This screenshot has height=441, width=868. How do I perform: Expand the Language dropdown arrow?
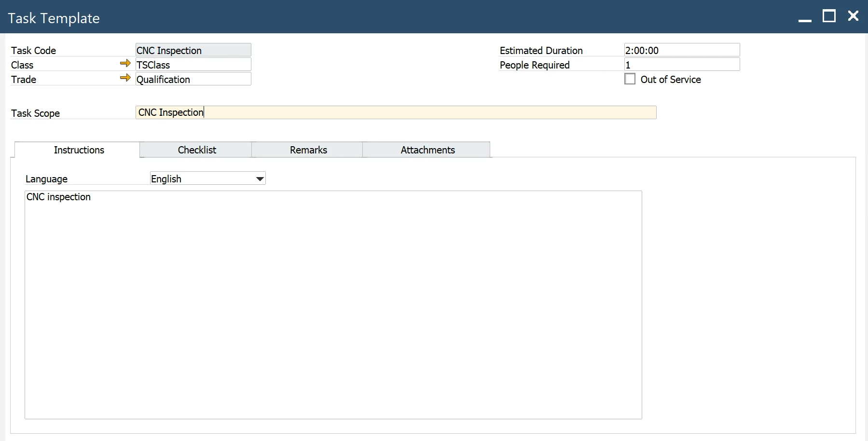click(260, 179)
